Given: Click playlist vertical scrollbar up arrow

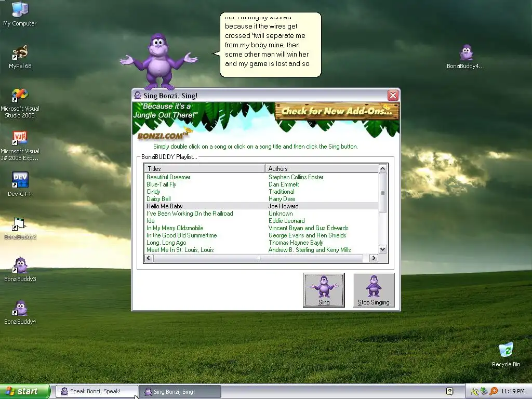Looking at the screenshot, I should 383,169.
